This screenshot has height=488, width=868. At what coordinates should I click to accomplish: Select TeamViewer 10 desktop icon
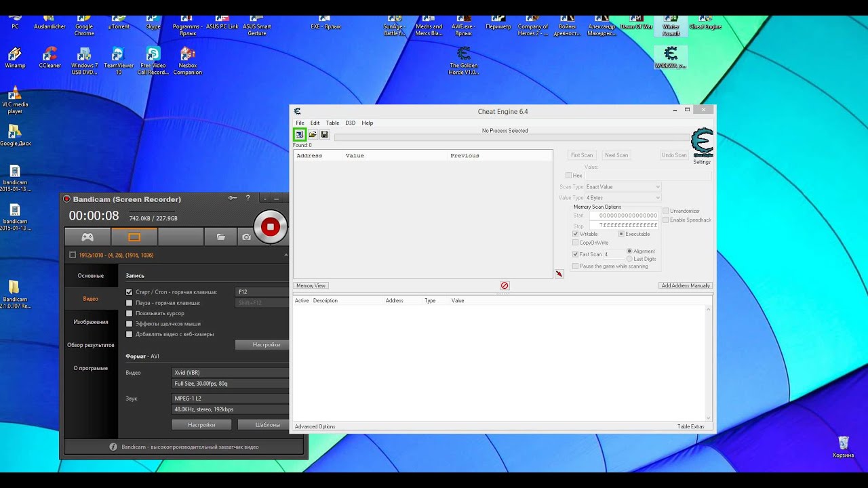119,61
